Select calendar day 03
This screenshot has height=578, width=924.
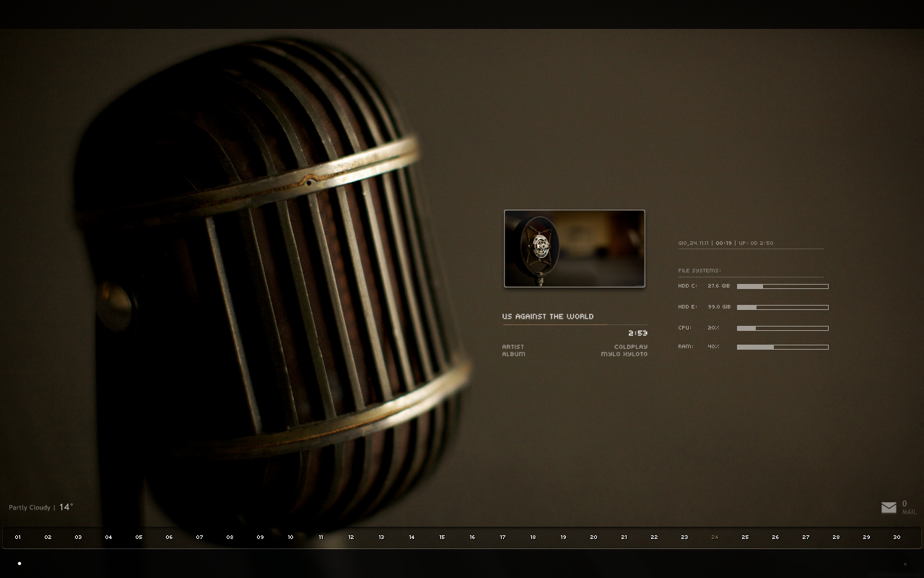click(x=78, y=537)
